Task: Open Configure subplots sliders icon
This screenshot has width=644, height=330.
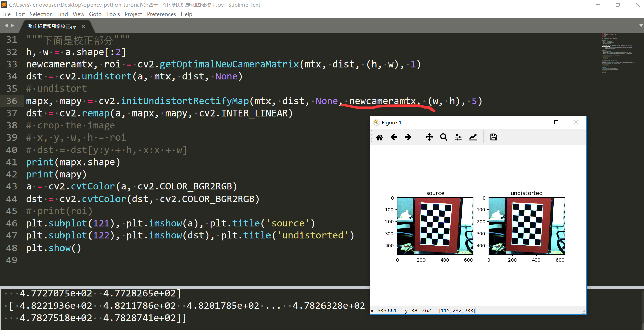Action: pyautogui.click(x=458, y=137)
